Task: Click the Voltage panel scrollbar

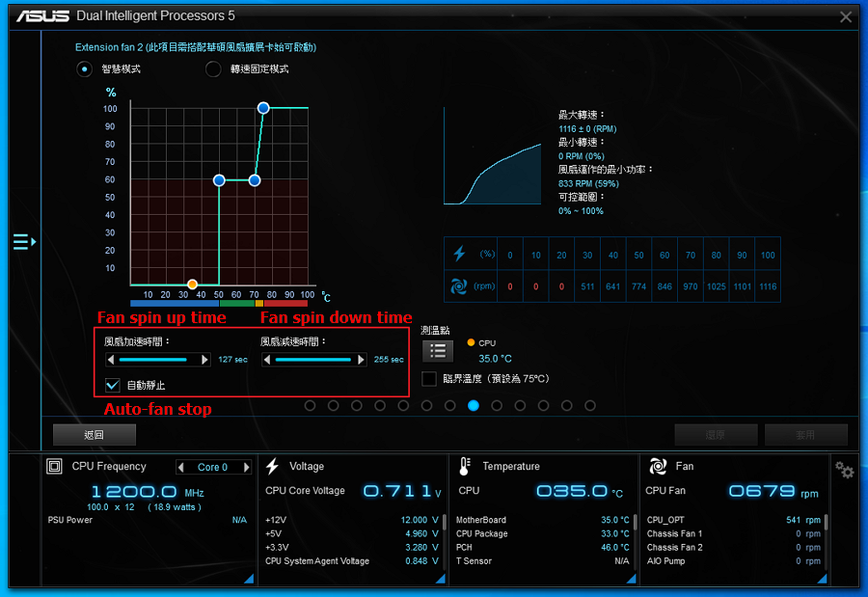Action: tap(444, 522)
